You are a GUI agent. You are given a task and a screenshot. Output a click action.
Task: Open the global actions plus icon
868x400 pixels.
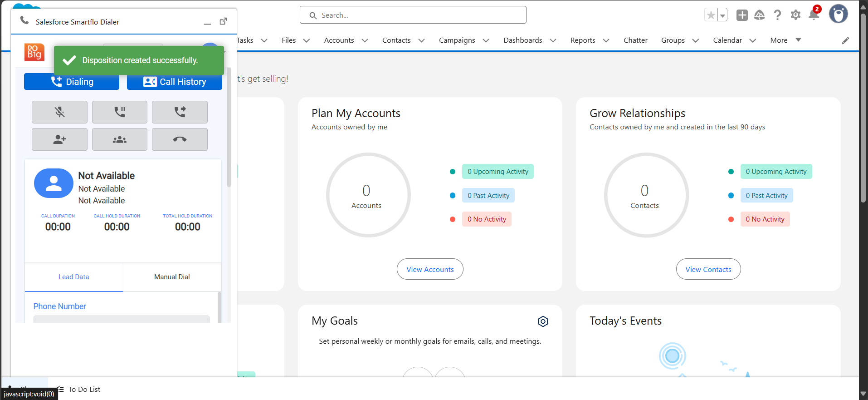point(742,15)
